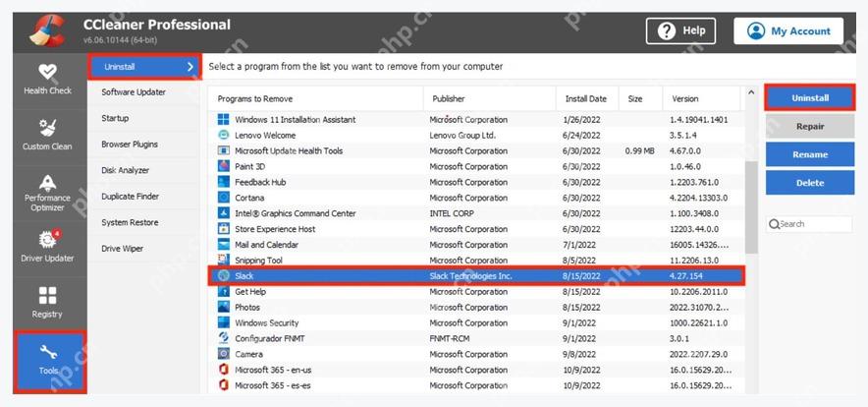This screenshot has width=868, height=407.
Task: Click the CCleaner logo icon
Action: click(x=46, y=31)
